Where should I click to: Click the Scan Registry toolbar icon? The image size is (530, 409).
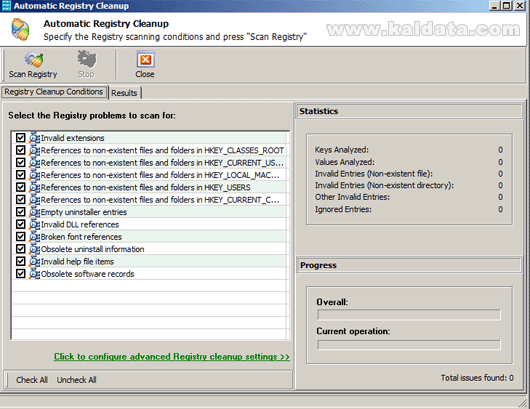point(33,60)
